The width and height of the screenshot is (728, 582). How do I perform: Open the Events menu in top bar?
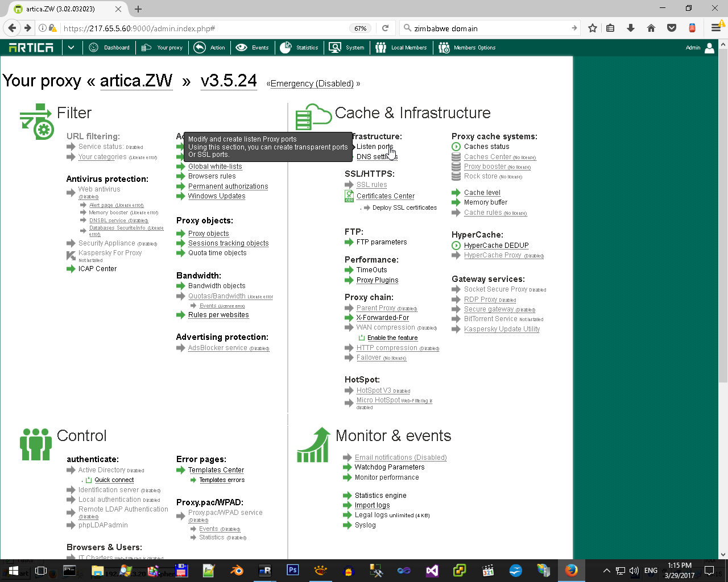tap(252, 48)
